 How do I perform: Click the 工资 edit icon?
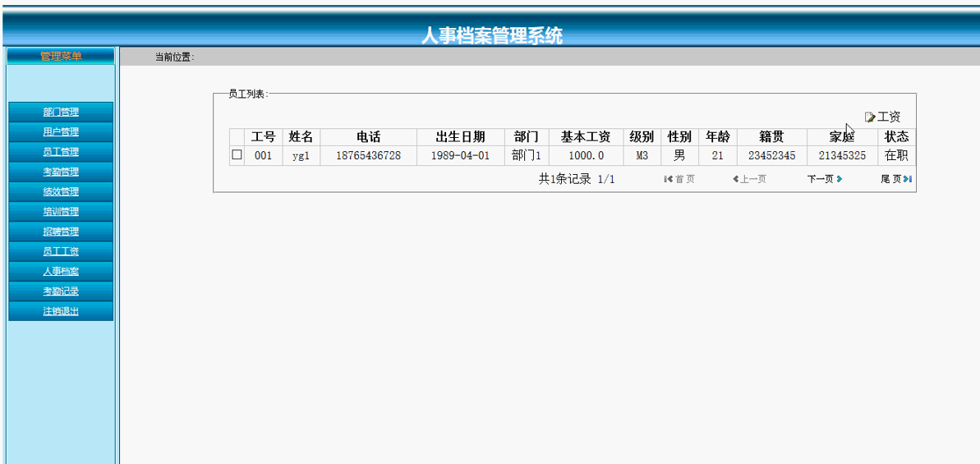[x=869, y=117]
